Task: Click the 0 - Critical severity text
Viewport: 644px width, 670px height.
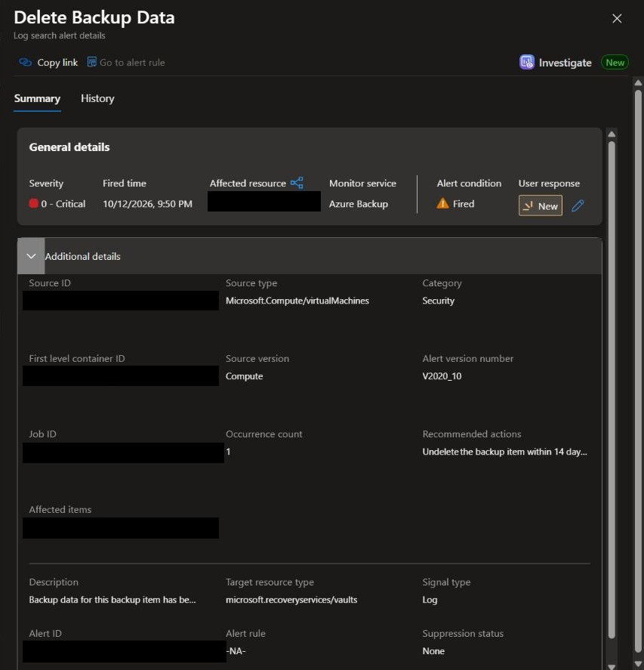Action: 63,204
